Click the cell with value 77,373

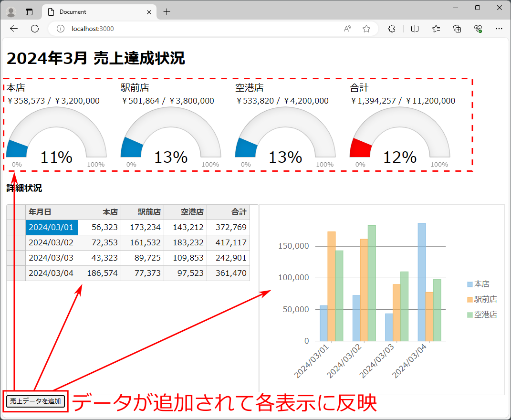click(x=142, y=273)
